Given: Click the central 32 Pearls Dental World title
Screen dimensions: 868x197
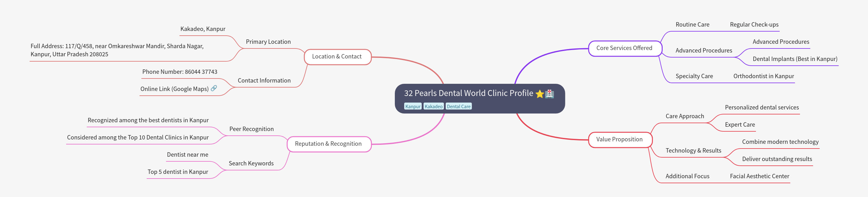Looking at the screenshot, I should (468, 93).
